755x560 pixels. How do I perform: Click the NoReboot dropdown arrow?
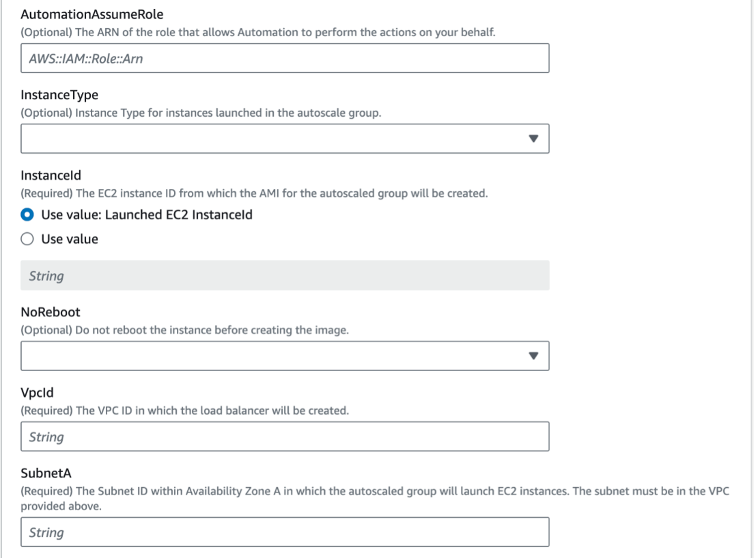pyautogui.click(x=532, y=355)
